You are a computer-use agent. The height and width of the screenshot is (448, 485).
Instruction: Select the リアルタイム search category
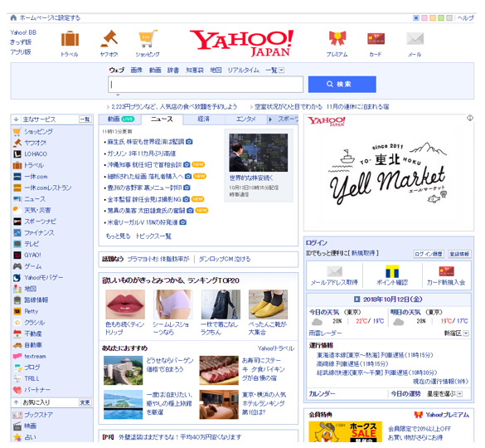click(x=244, y=71)
